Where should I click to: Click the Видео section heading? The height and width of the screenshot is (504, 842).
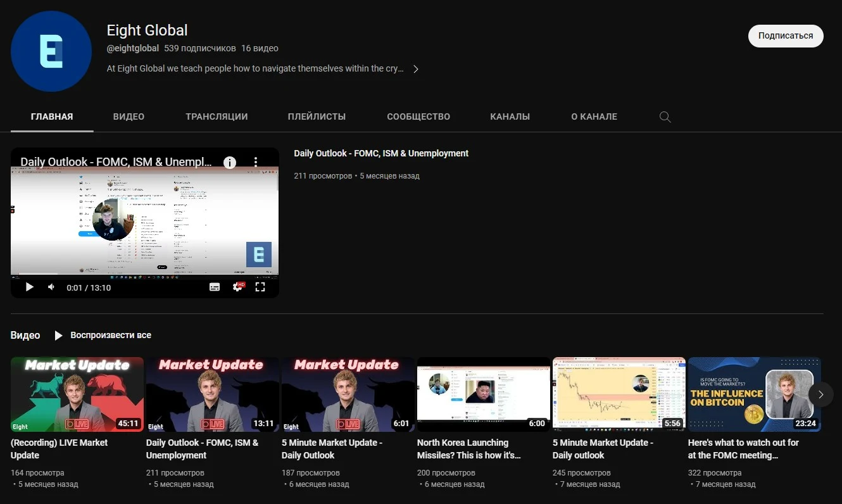[25, 335]
